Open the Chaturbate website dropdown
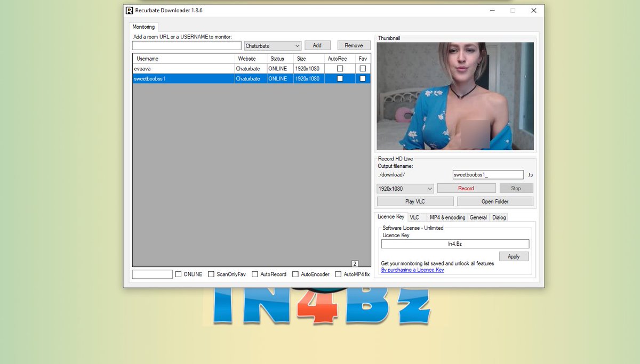640x364 pixels. pos(273,46)
